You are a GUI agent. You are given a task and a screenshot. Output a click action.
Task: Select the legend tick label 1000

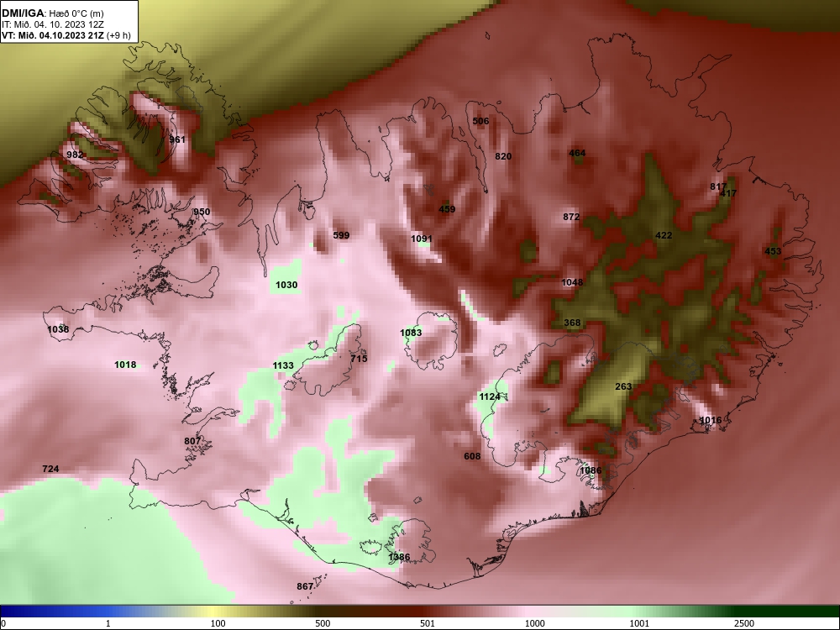point(534,623)
